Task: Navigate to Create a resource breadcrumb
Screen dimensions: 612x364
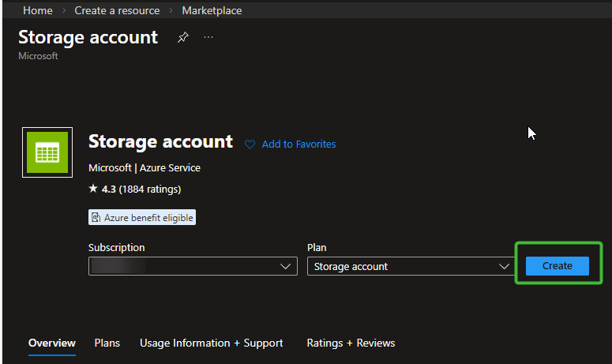Action: [117, 11]
